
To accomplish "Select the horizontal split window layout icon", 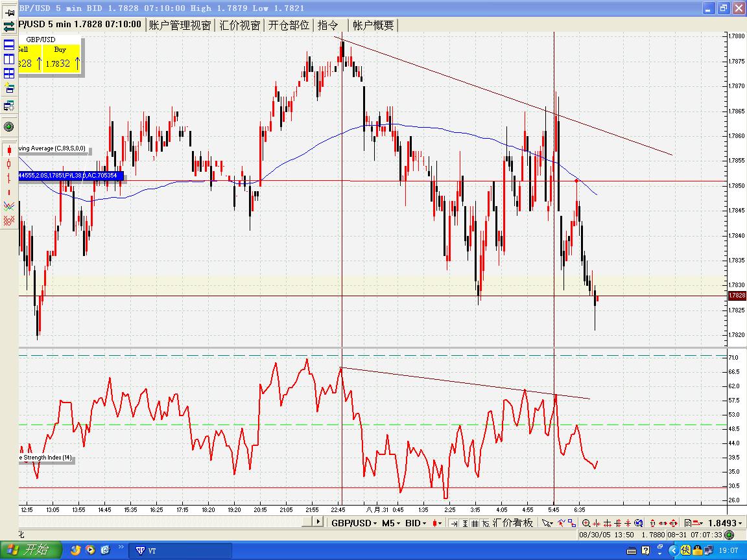I will click(9, 45).
